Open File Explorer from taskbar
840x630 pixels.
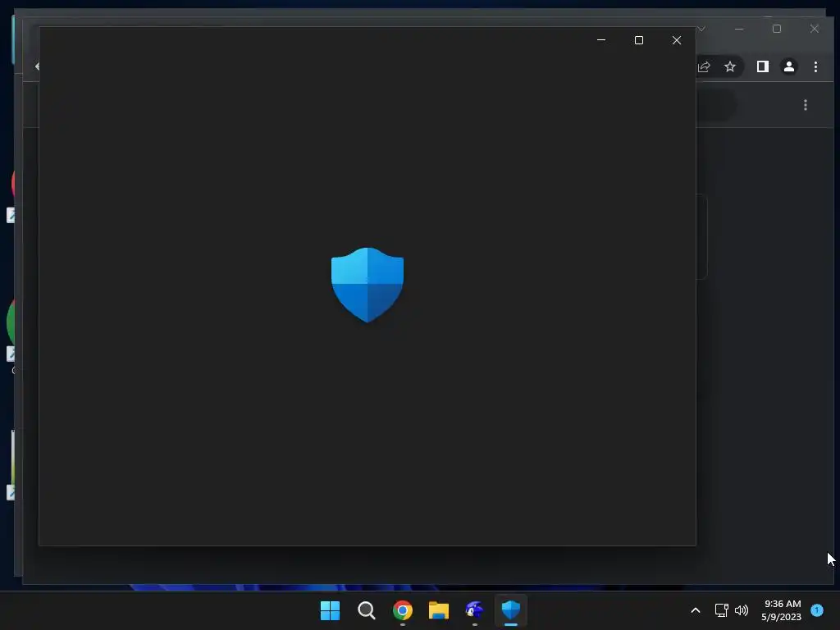tap(438, 610)
